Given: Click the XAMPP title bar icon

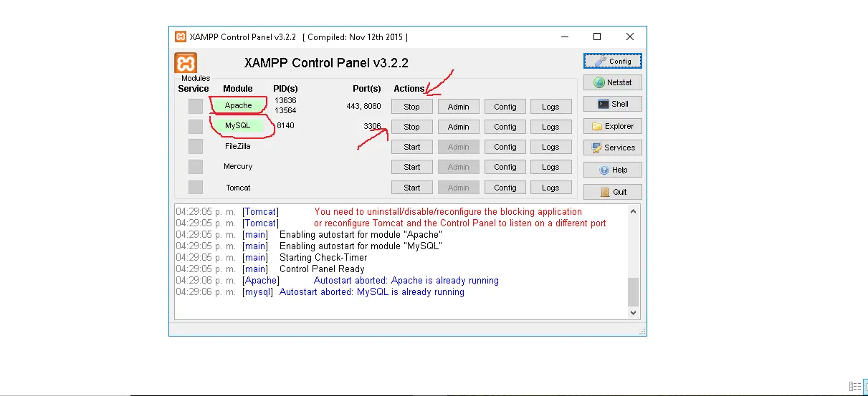Looking at the screenshot, I should click(181, 37).
